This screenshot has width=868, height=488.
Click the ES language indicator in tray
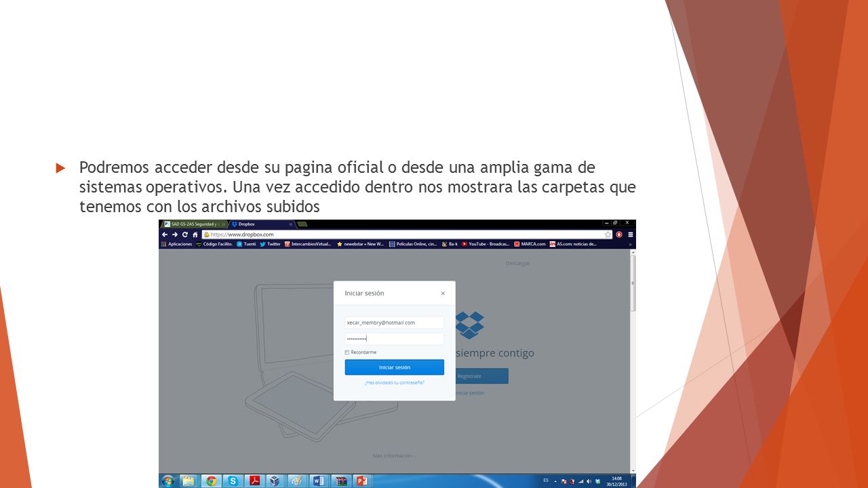click(x=546, y=480)
